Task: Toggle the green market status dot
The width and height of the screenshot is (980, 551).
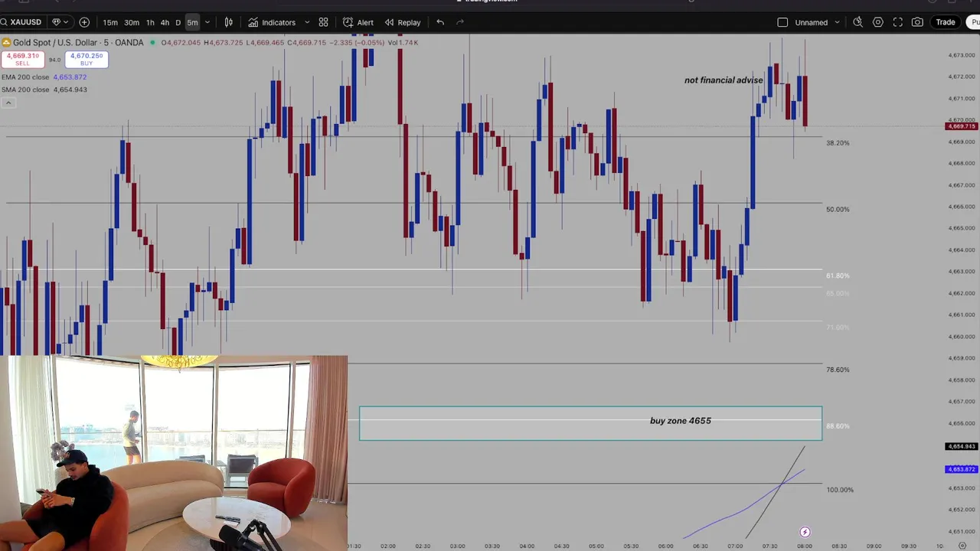Action: click(153, 43)
